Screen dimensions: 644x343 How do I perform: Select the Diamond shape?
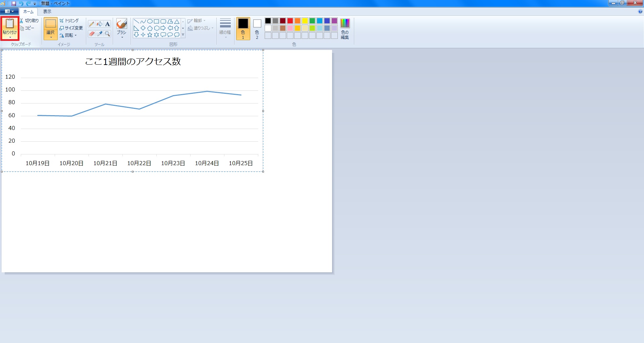pos(143,28)
